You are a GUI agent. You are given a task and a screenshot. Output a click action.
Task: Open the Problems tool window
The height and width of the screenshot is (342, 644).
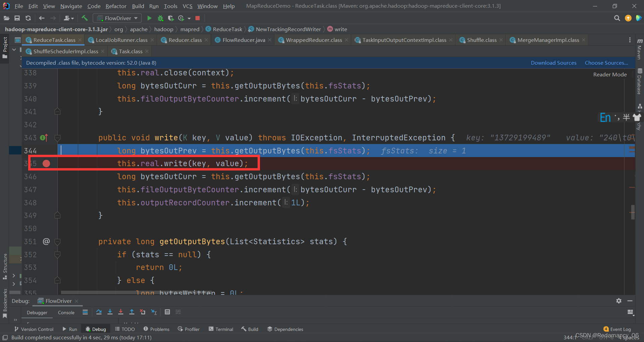click(x=156, y=329)
